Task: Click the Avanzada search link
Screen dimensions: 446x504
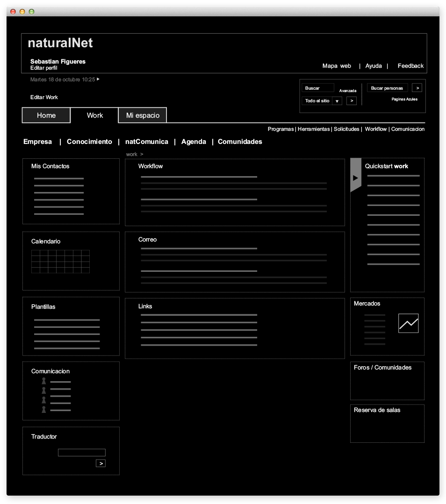Action: [x=348, y=91]
